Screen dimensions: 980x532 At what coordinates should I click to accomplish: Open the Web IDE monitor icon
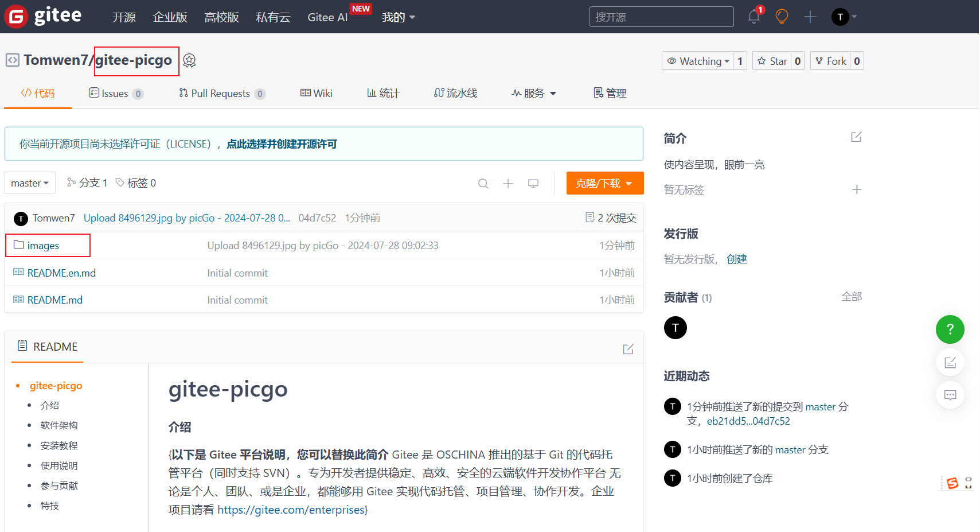(x=533, y=184)
